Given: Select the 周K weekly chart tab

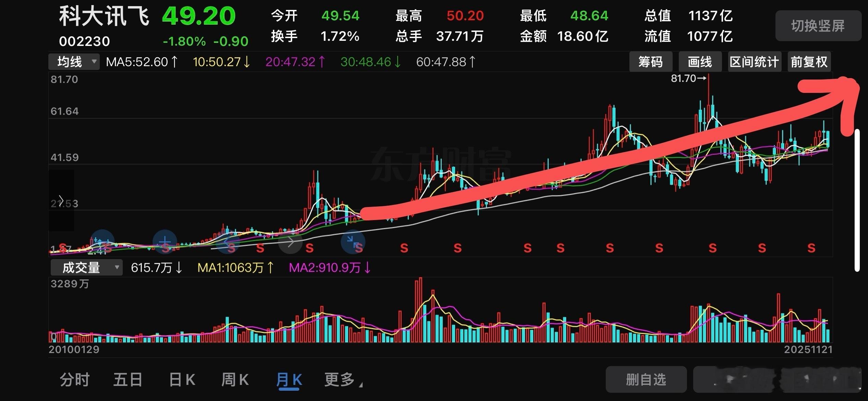Looking at the screenshot, I should (x=234, y=379).
